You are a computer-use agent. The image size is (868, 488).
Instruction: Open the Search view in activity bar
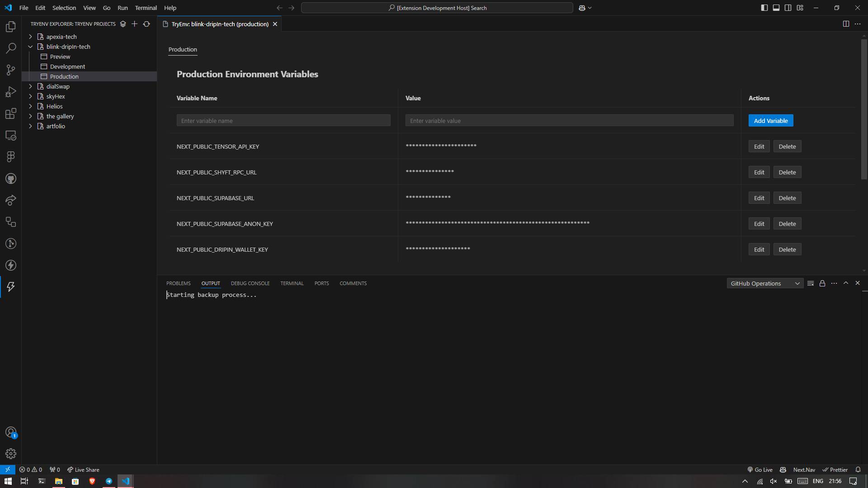click(11, 48)
